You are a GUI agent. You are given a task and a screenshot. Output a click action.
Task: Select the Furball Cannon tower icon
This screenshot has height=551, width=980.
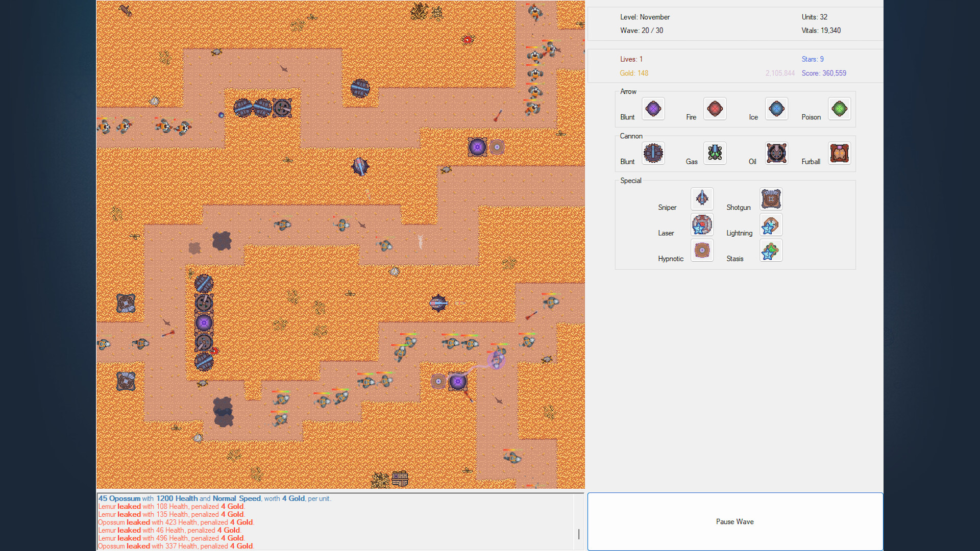click(839, 153)
